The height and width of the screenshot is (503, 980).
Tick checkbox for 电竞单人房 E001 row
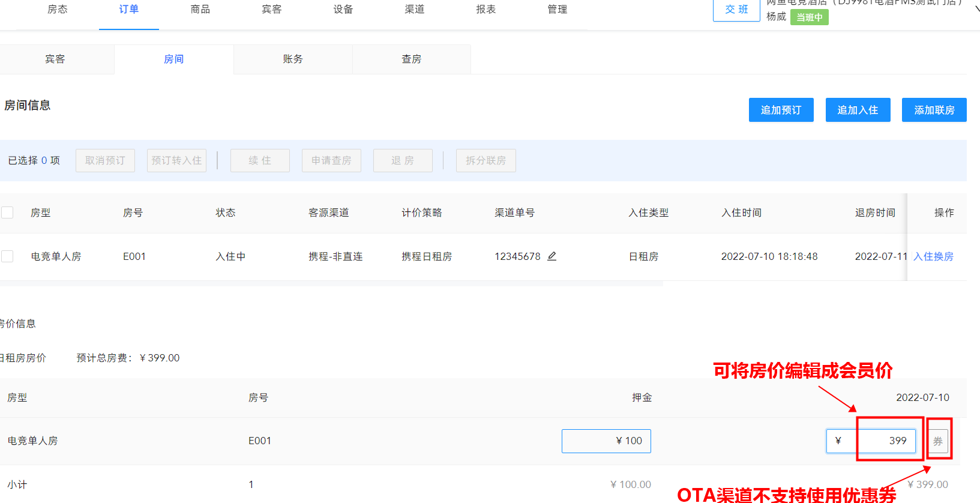pyautogui.click(x=7, y=256)
